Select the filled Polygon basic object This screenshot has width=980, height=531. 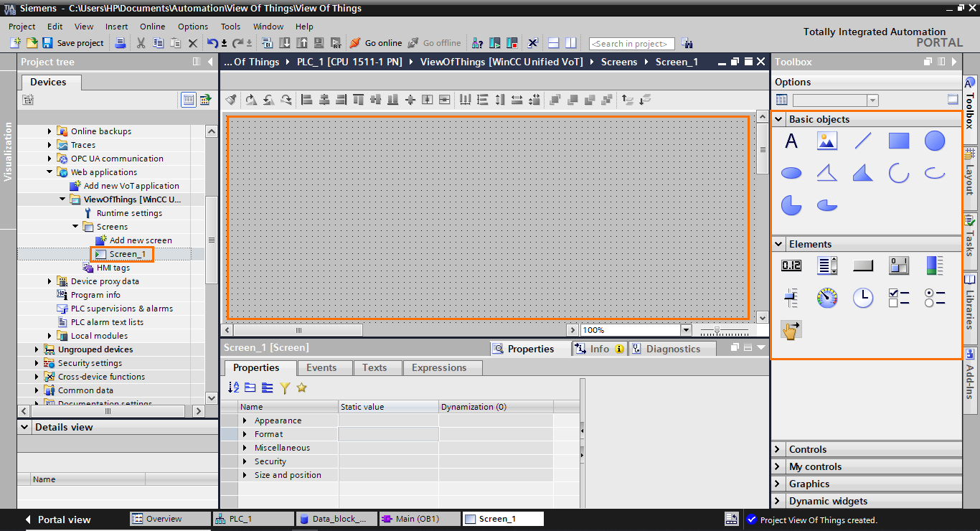(863, 173)
